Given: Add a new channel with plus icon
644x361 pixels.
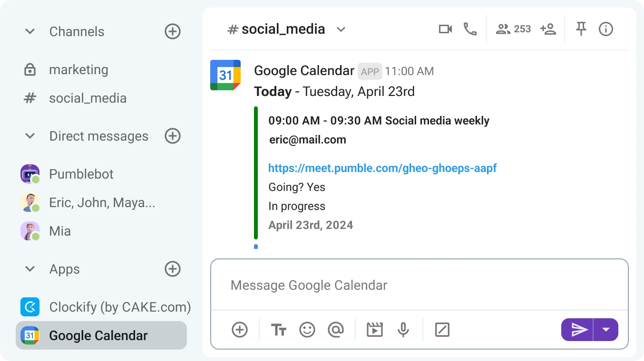Looking at the screenshot, I should (x=173, y=32).
